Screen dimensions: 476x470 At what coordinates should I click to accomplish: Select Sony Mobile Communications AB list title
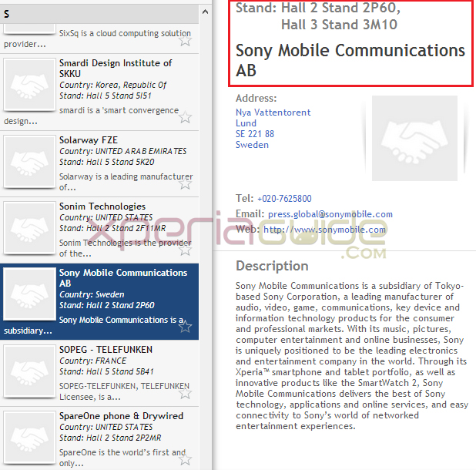(123, 278)
